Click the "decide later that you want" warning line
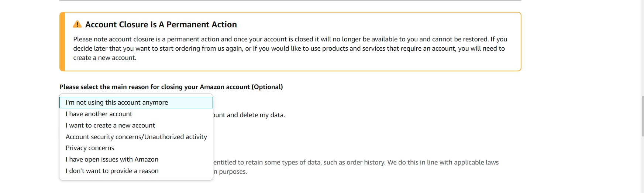 (x=289, y=48)
